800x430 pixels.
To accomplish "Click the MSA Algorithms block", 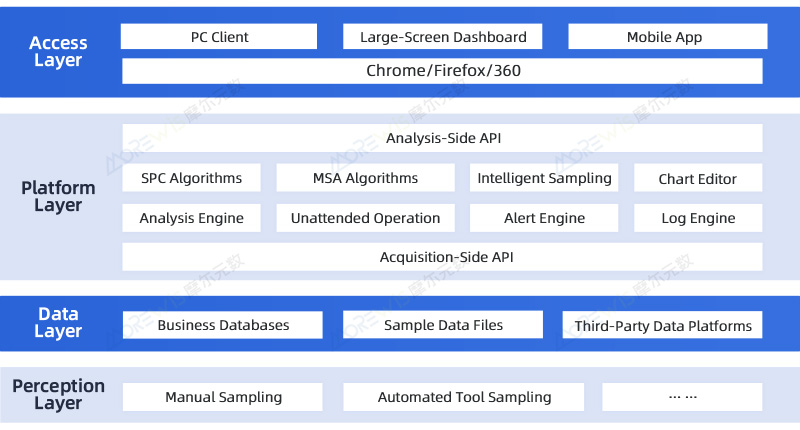I will coord(364,178).
